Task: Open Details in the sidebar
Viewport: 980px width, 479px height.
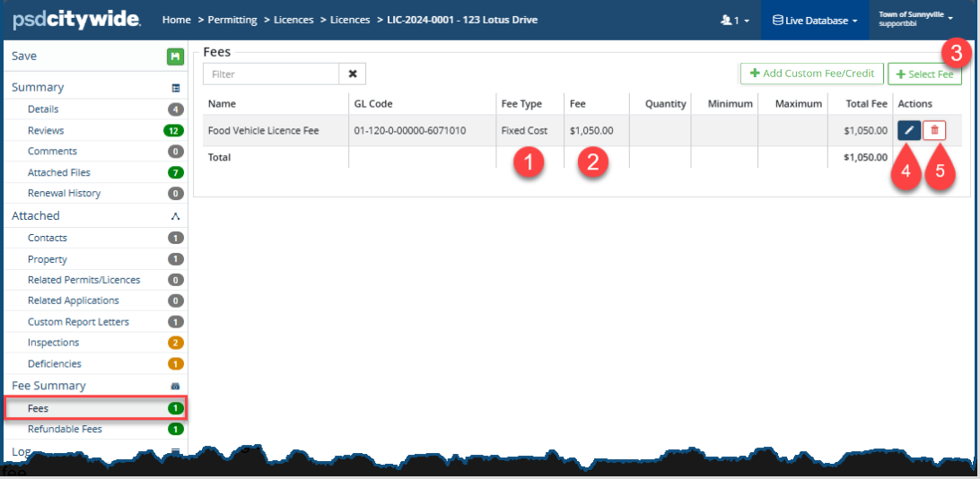Action: [x=43, y=109]
